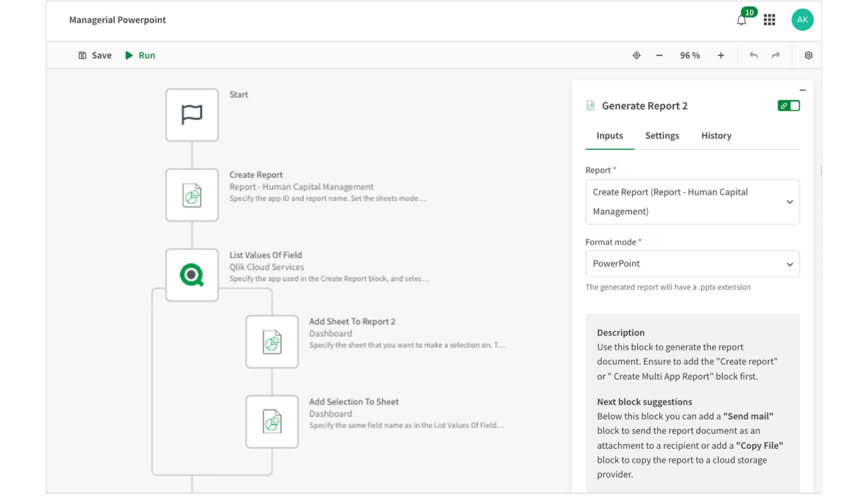Zoom in with the plus icon
The height and width of the screenshot is (504, 867).
pyautogui.click(x=721, y=55)
